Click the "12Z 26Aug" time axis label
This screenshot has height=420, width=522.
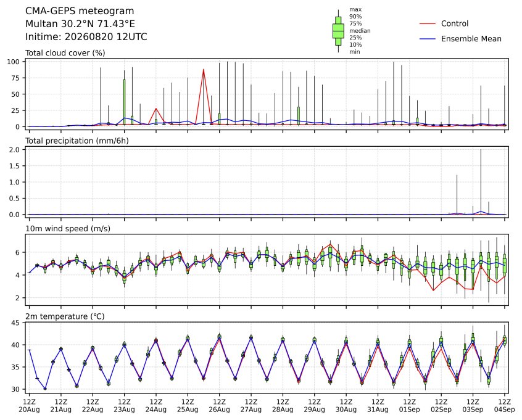(x=220, y=406)
